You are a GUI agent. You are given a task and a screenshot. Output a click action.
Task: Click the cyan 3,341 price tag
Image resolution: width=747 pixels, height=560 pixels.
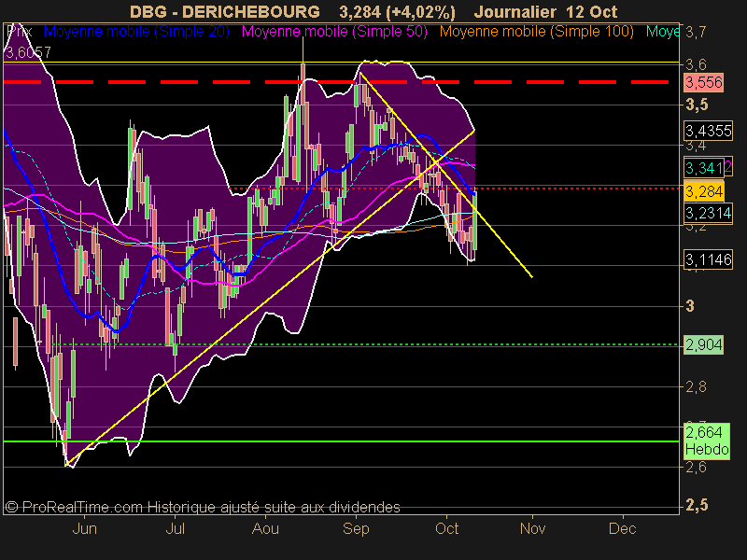tap(704, 168)
